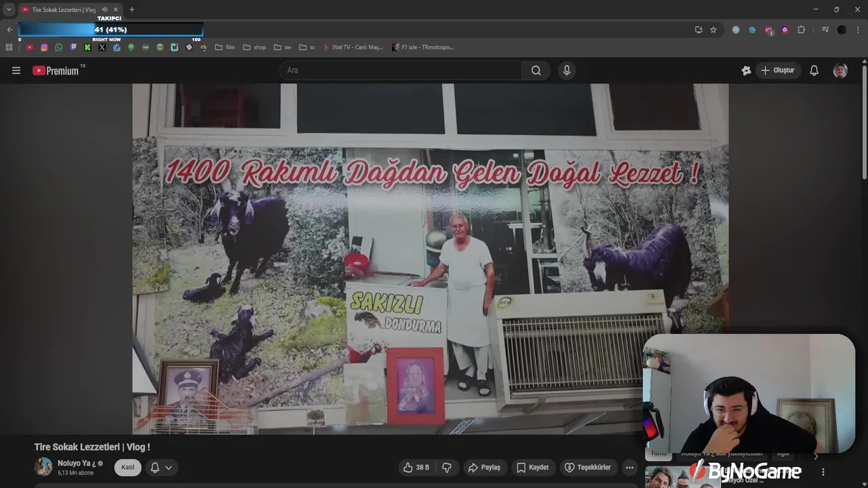Open the X (Twitter) bookmark icon
Image resolution: width=868 pixels, height=488 pixels.
[x=102, y=47]
